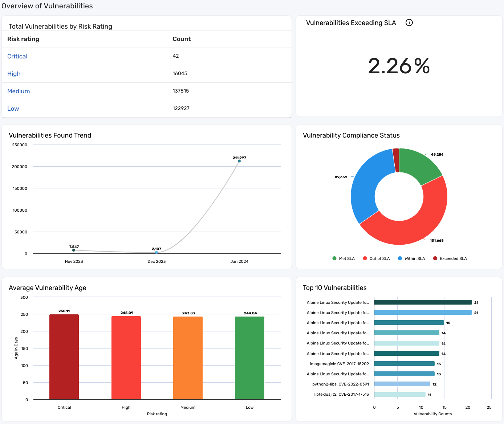Click the 2,107 trend data label
Screen dimensions: 504x424
click(x=157, y=249)
